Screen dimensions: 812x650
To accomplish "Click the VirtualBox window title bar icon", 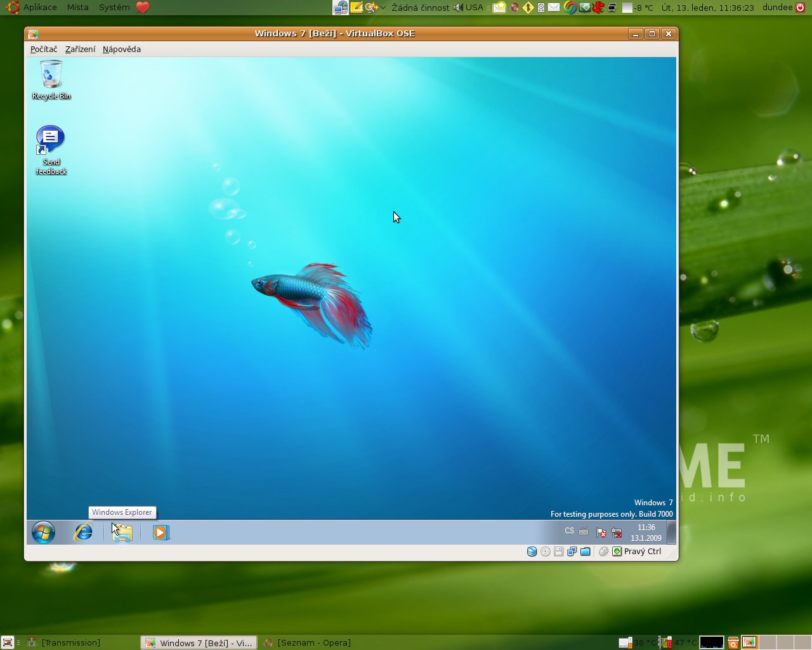I will 33,34.
